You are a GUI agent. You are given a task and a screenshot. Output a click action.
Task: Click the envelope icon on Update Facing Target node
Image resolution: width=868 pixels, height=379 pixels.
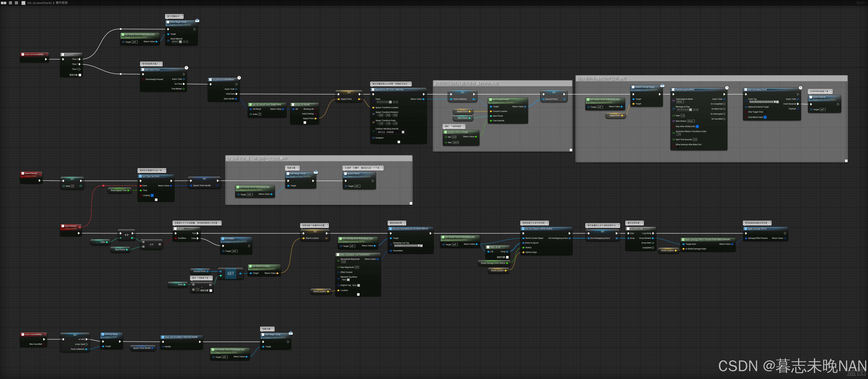click(x=662, y=86)
